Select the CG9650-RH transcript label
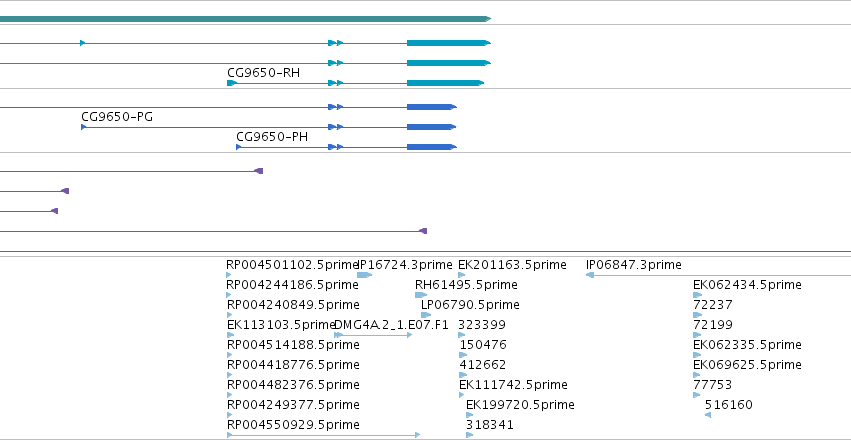The width and height of the screenshot is (851, 440). [263, 73]
